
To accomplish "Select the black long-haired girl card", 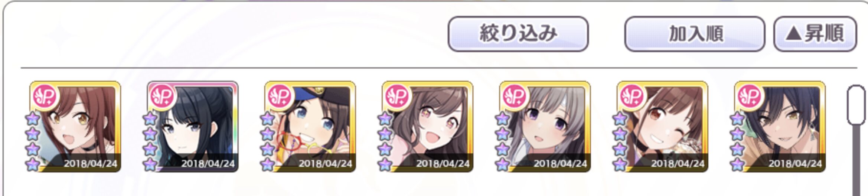I will [x=192, y=127].
